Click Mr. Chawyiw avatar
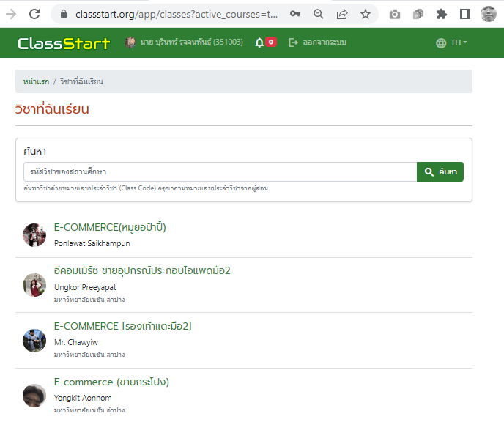 34,341
